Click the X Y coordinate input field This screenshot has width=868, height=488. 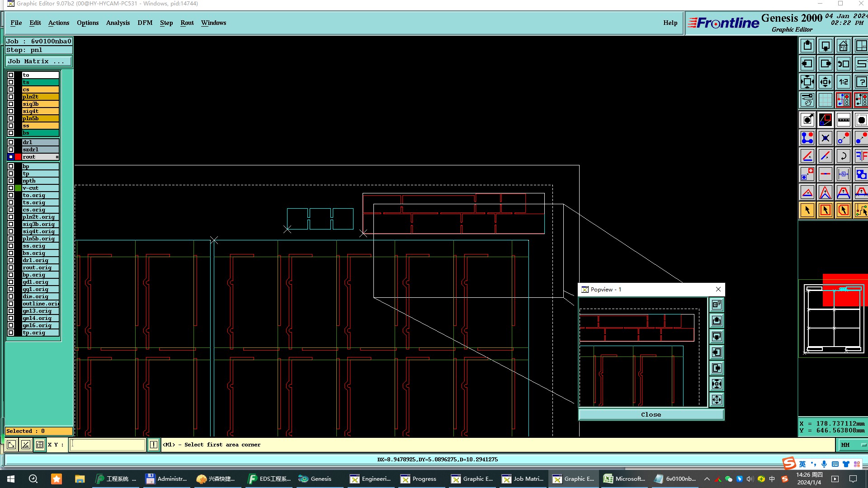click(x=108, y=445)
